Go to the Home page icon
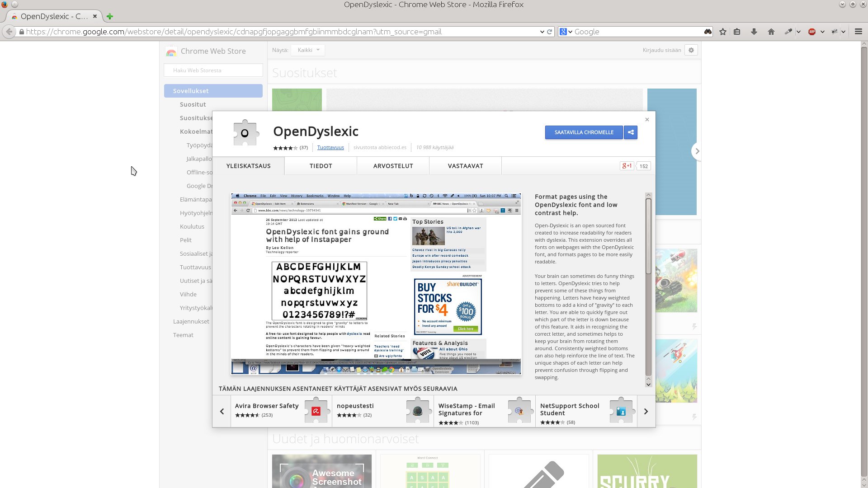 [x=771, y=32]
